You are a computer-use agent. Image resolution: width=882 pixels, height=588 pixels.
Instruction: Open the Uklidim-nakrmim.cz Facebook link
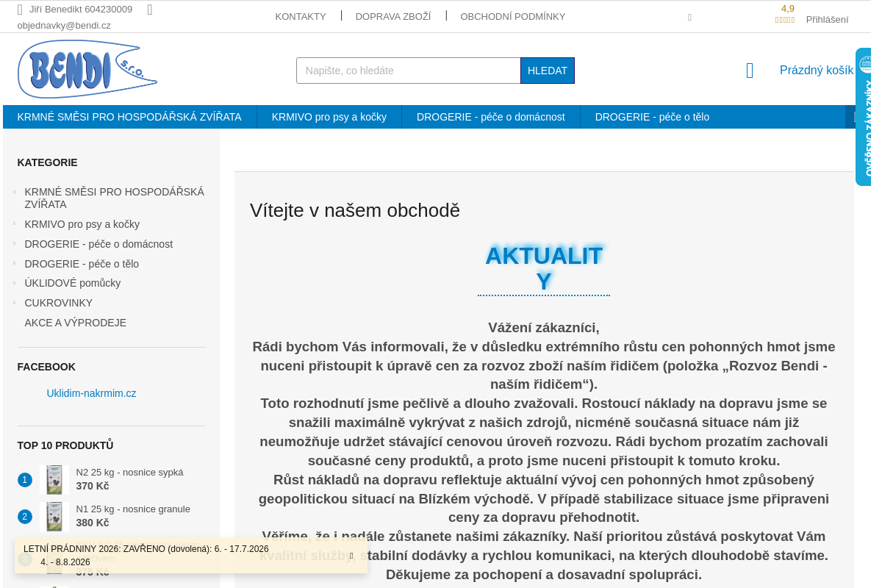pyautogui.click(x=92, y=393)
